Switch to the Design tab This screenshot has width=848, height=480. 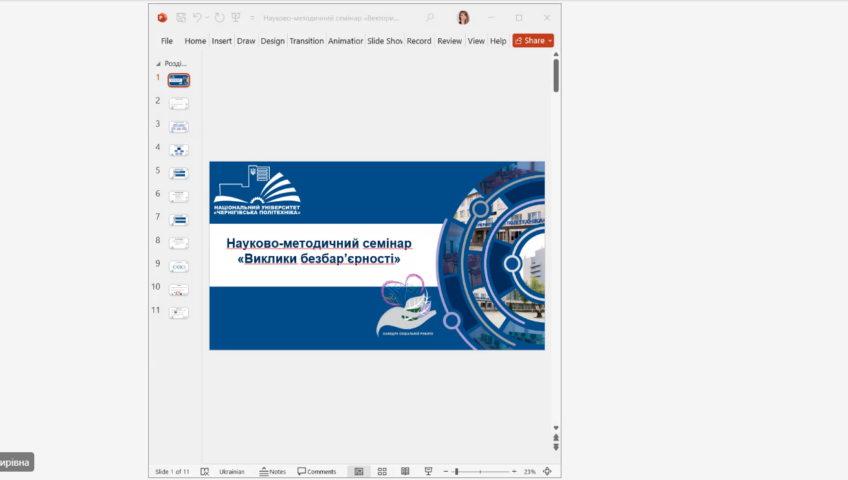point(272,41)
